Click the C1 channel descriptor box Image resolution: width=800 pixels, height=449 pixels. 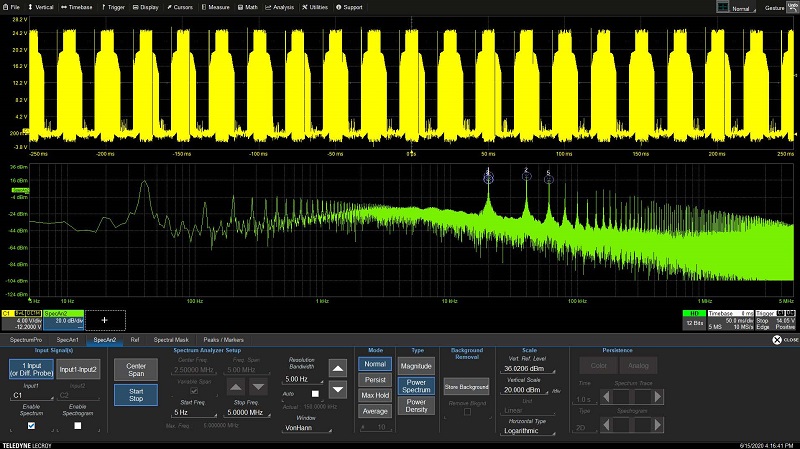(x=21, y=319)
